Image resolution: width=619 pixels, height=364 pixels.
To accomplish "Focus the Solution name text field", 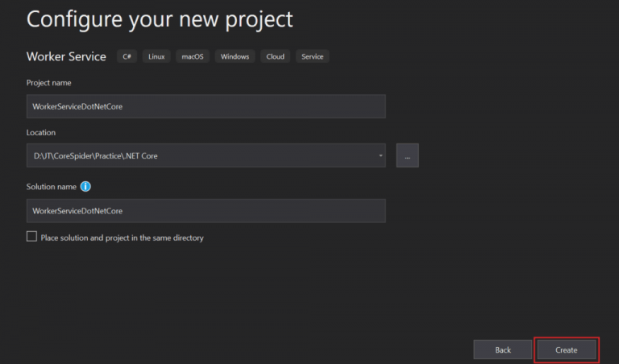I will coord(206,211).
